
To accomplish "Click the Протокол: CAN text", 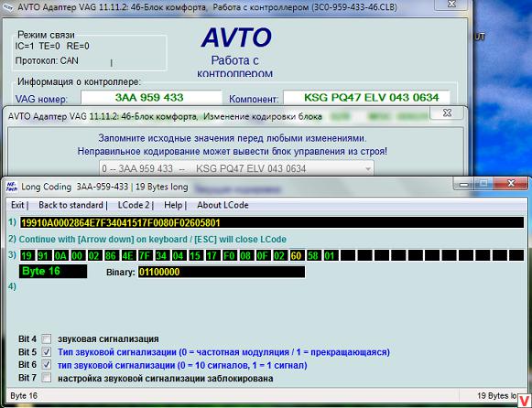I will click(x=47, y=60).
